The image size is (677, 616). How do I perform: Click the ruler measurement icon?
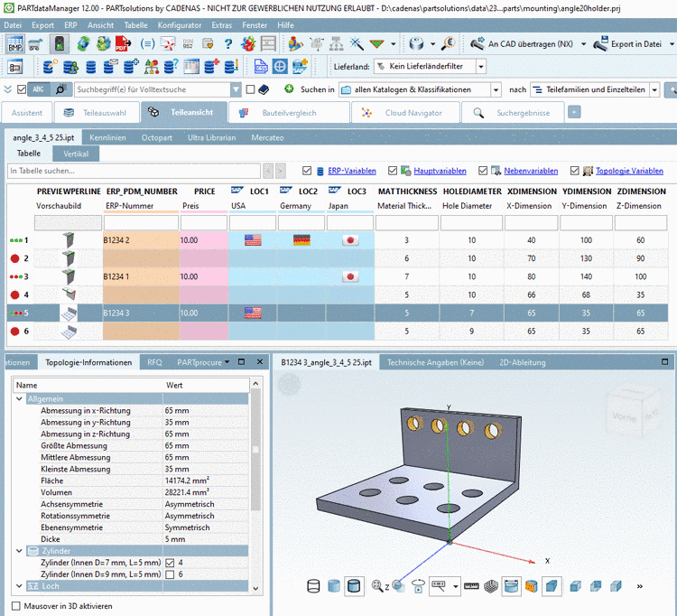coord(471,586)
